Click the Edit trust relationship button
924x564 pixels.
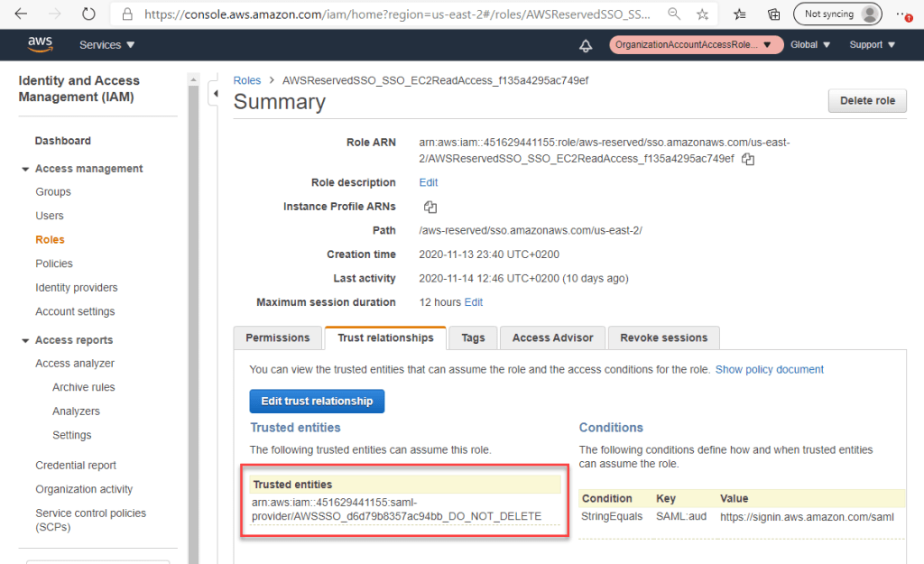317,401
